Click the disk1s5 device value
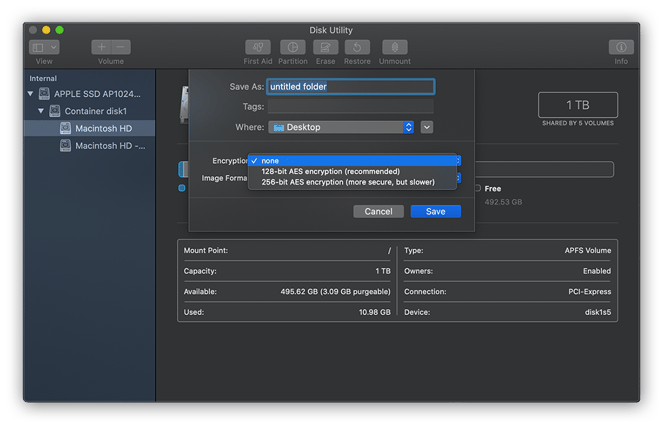This screenshot has height=424, width=664. pyautogui.click(x=598, y=312)
